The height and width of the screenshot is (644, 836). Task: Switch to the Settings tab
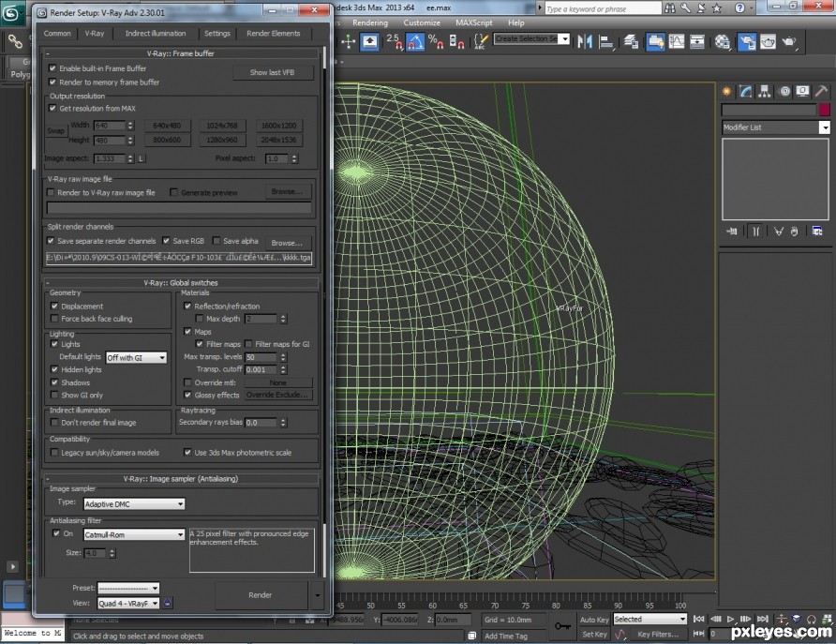click(217, 33)
